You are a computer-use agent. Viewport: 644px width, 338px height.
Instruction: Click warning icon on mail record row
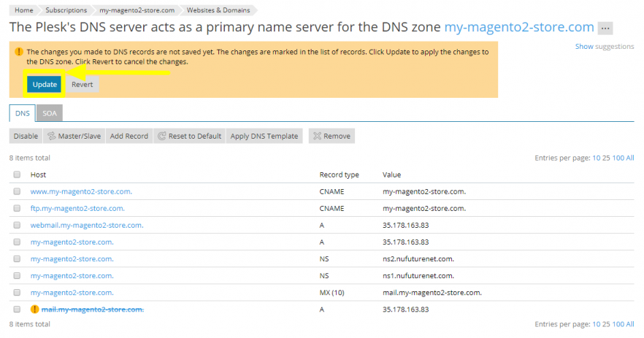[34, 310]
